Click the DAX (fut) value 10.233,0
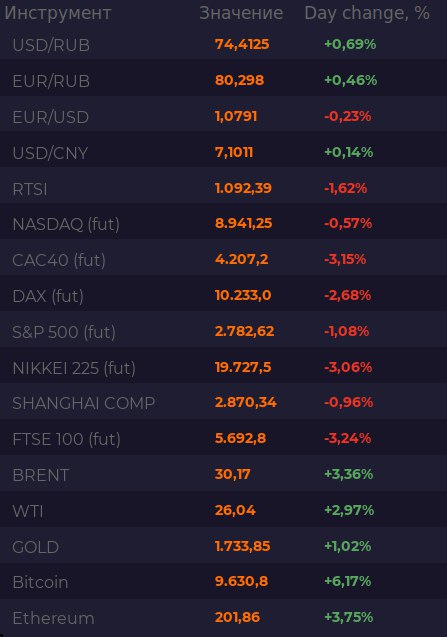This screenshot has width=447, height=637. (x=243, y=295)
